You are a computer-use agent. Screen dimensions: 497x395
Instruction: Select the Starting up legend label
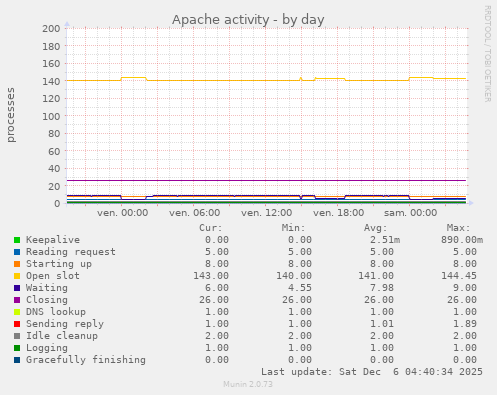pos(59,264)
